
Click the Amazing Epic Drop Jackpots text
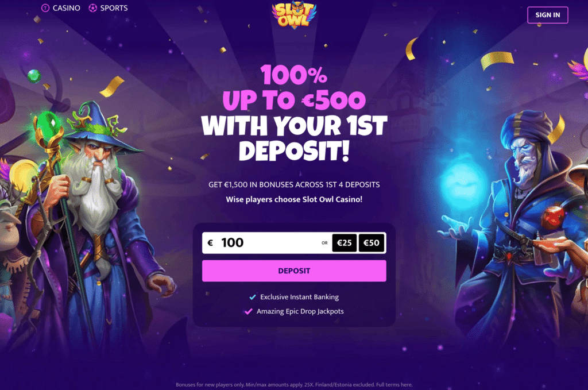tap(300, 311)
